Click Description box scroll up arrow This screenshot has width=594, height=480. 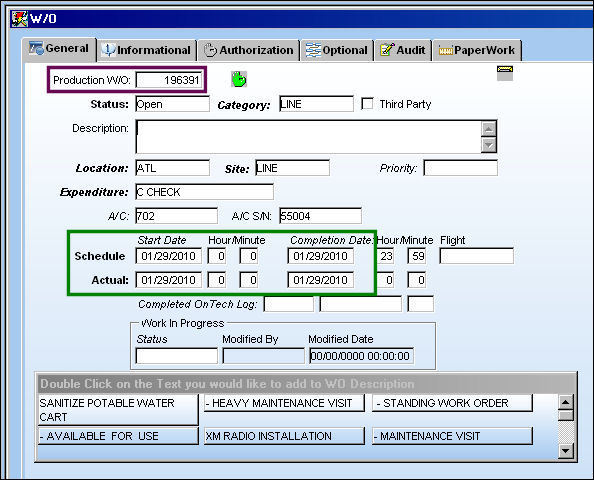coord(489,129)
